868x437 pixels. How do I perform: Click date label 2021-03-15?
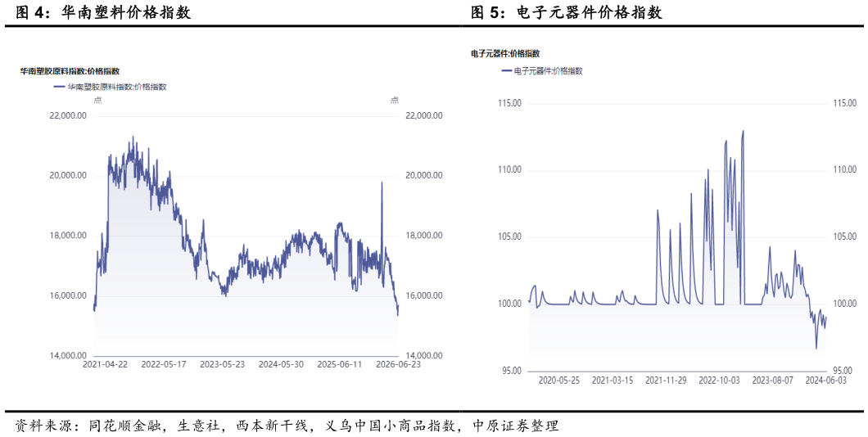coord(613,381)
